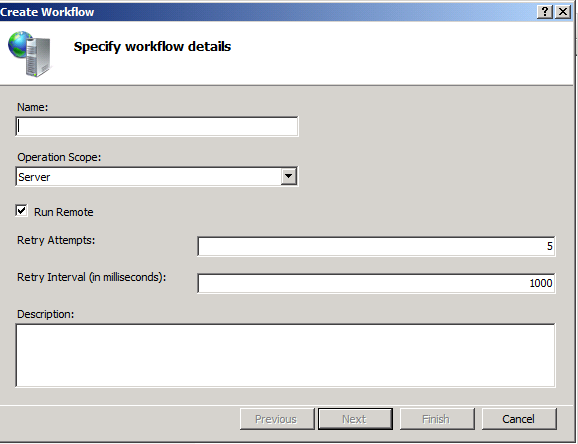This screenshot has height=444, width=578.
Task: Click the Specify workflow details heading
Action: pyautogui.click(x=152, y=46)
